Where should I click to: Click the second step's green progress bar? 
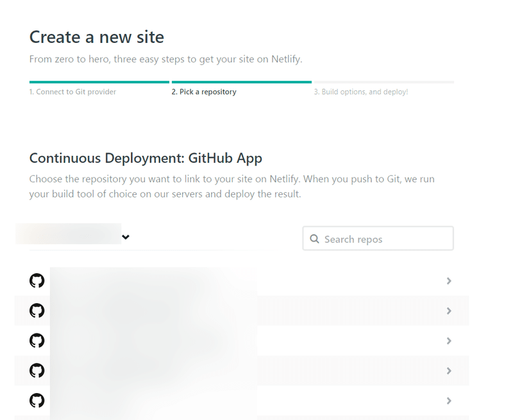coord(241,82)
